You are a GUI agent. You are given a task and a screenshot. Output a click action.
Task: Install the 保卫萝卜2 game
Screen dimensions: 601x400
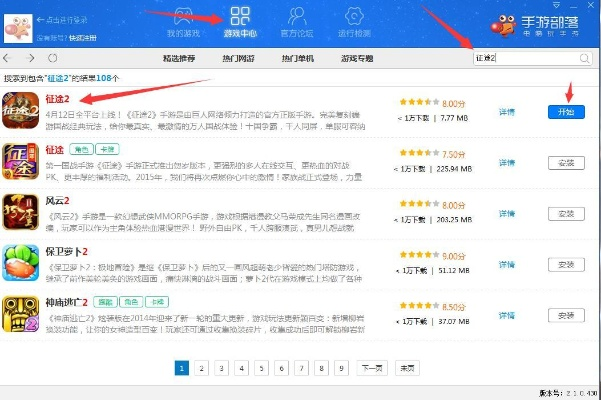[x=566, y=264]
